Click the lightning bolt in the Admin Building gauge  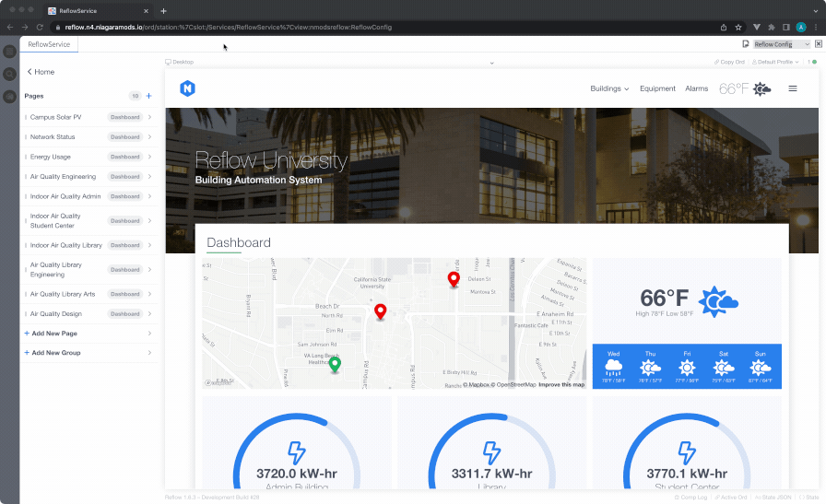point(296,451)
